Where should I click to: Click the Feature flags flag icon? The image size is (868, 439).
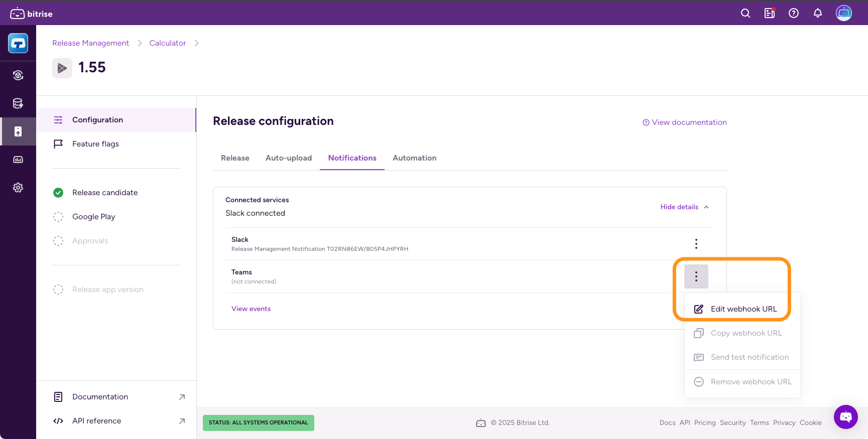(58, 144)
